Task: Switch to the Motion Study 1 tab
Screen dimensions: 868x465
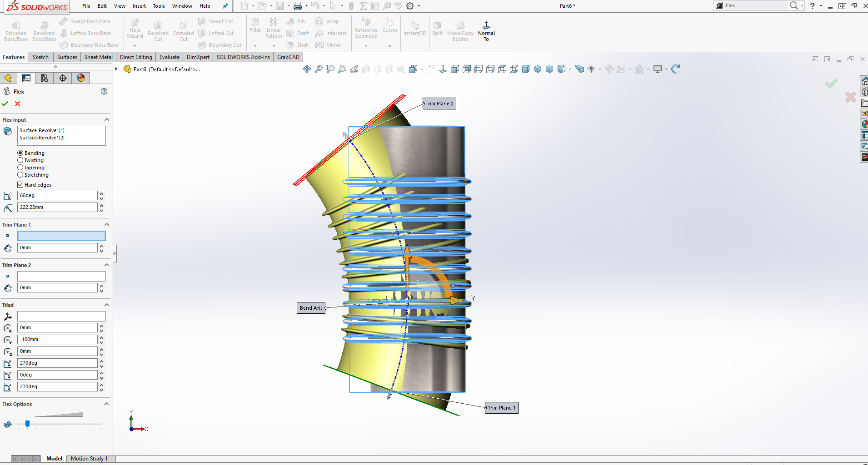Action: [x=89, y=459]
